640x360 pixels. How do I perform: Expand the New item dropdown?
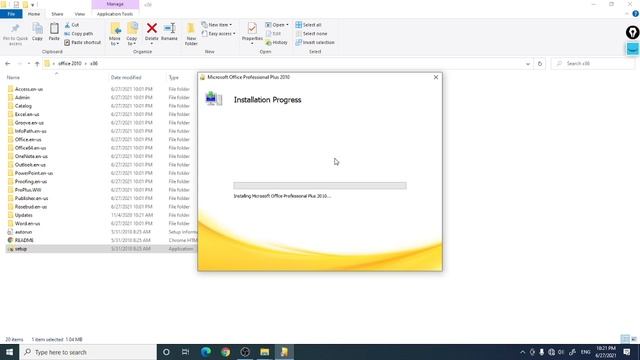click(217, 25)
